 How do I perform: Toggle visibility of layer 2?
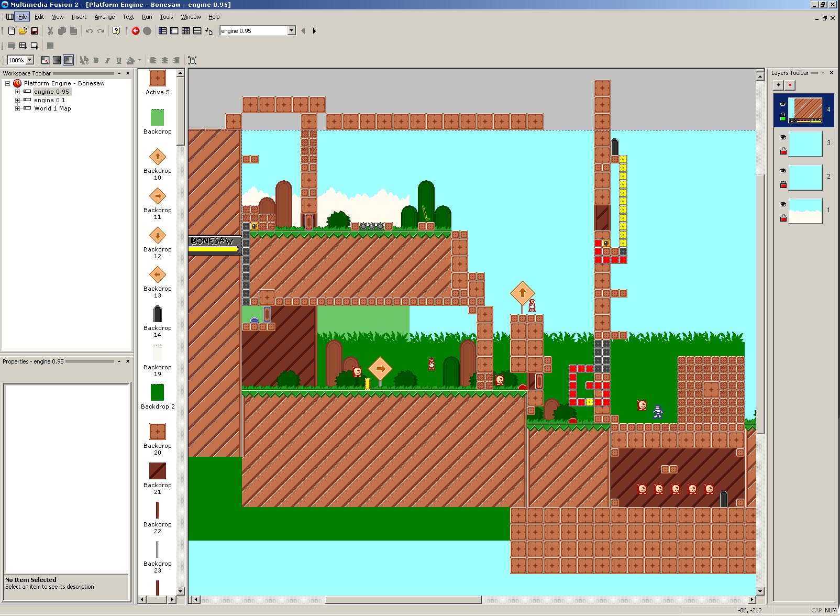click(783, 171)
